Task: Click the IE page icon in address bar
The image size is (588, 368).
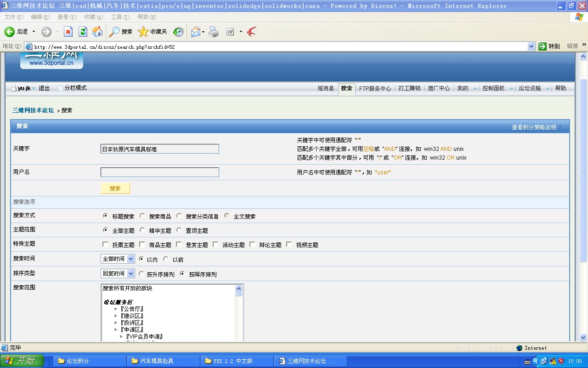Action: (28, 46)
